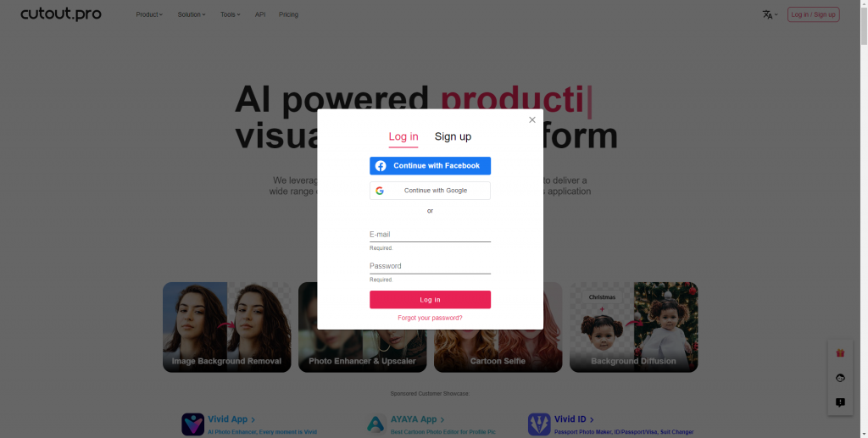The width and height of the screenshot is (868, 438).
Task: Open the language translation icon
Action: click(770, 14)
